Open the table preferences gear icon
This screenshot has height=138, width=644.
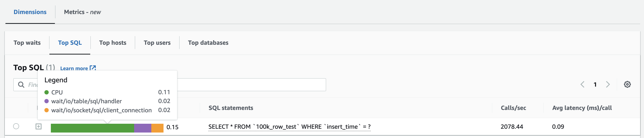pyautogui.click(x=627, y=84)
